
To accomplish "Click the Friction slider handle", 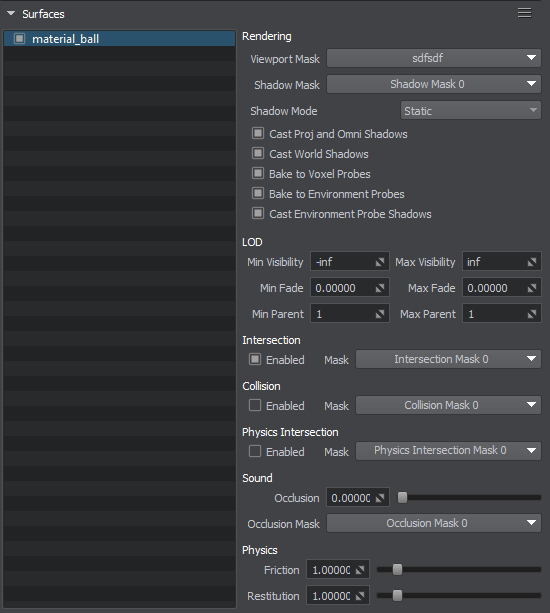I will pyautogui.click(x=397, y=570).
